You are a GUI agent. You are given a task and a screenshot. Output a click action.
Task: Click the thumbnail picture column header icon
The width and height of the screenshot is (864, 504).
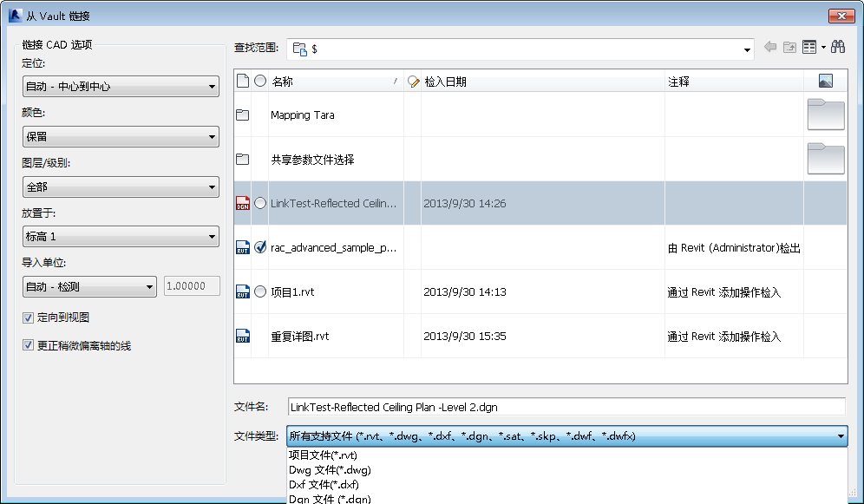click(826, 81)
